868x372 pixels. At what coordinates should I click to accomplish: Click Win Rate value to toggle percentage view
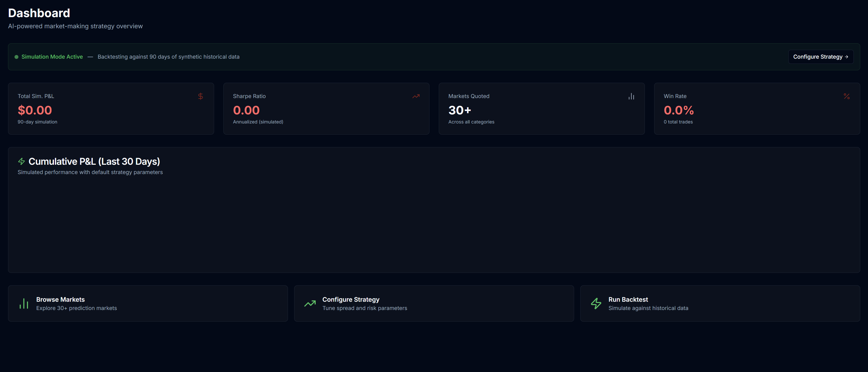click(x=678, y=110)
